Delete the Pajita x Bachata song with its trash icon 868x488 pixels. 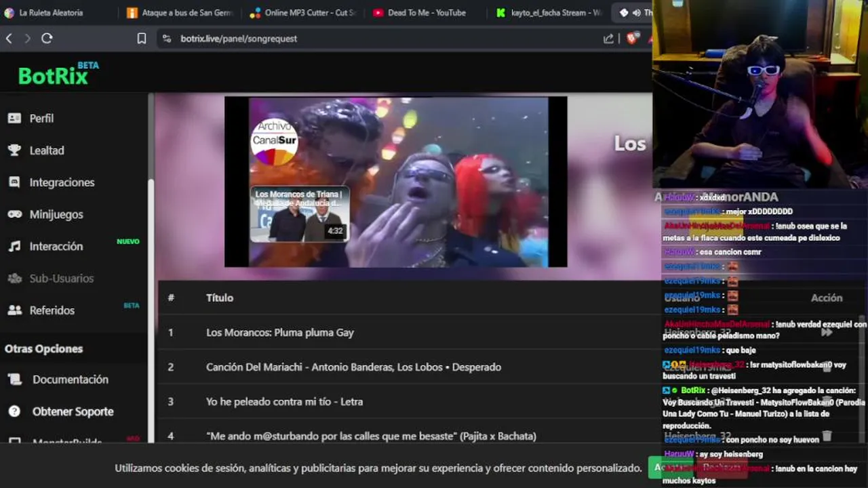(827, 436)
